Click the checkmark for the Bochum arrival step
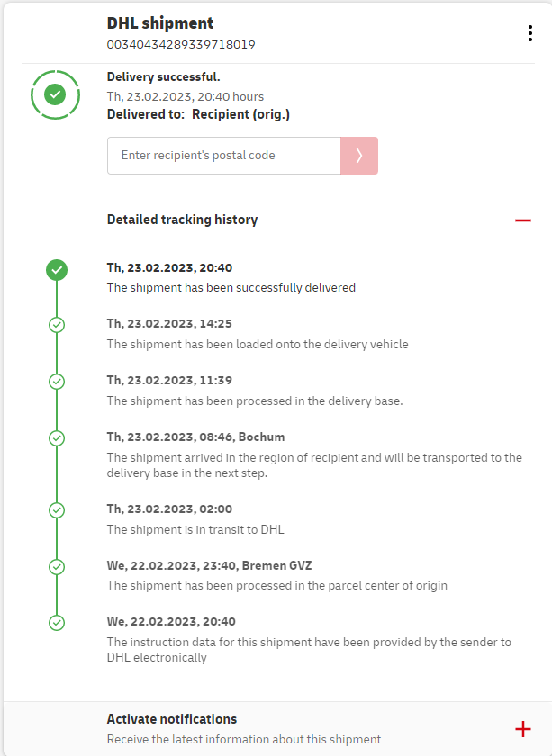The width and height of the screenshot is (552, 756). tap(57, 438)
